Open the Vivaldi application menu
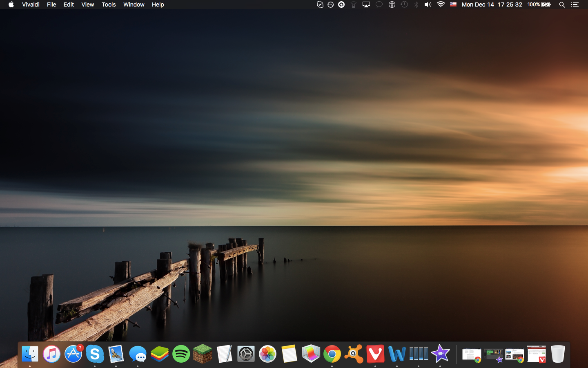The image size is (588, 368). click(x=31, y=4)
